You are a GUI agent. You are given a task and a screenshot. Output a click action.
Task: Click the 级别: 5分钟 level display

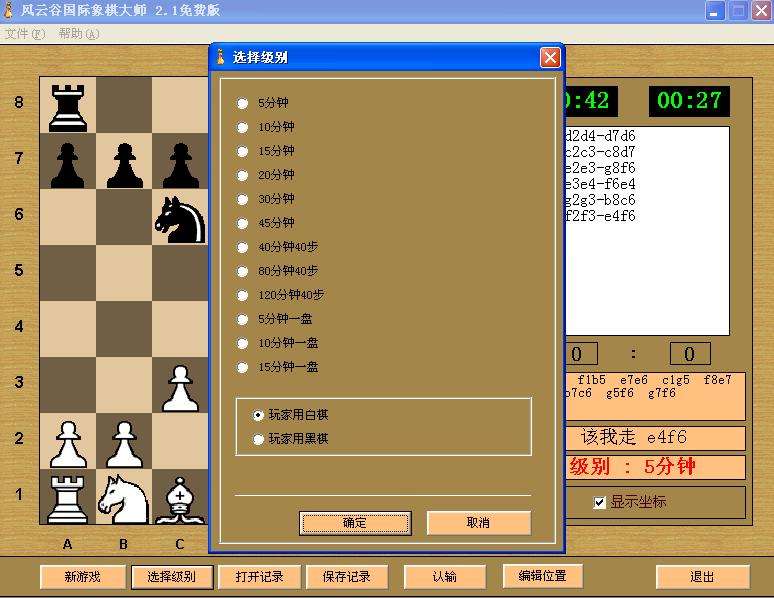point(655,467)
